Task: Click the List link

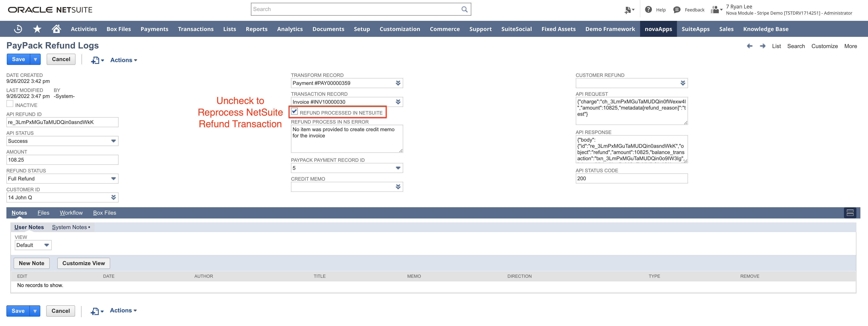Action: pyautogui.click(x=776, y=46)
